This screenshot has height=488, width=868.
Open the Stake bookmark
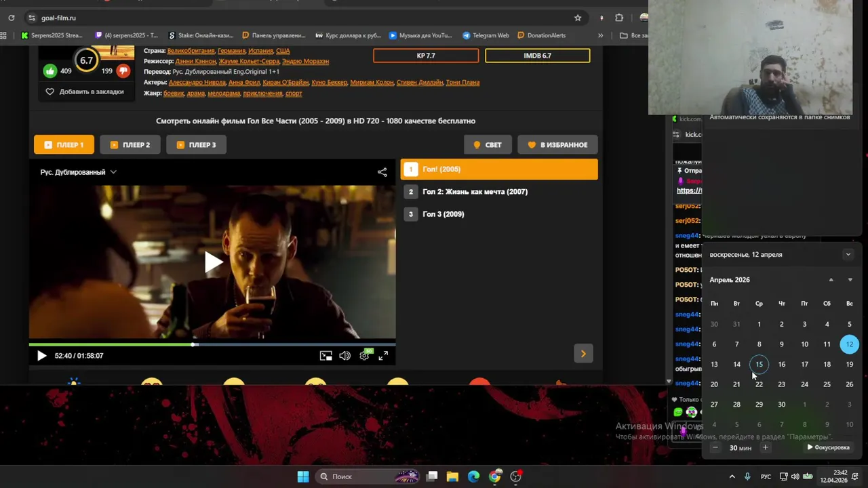coord(202,35)
